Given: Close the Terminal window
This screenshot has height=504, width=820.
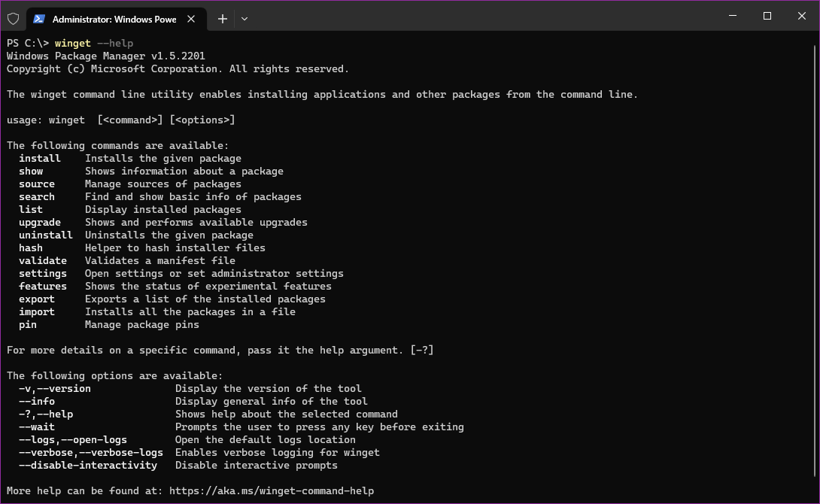Looking at the screenshot, I should coord(802,16).
